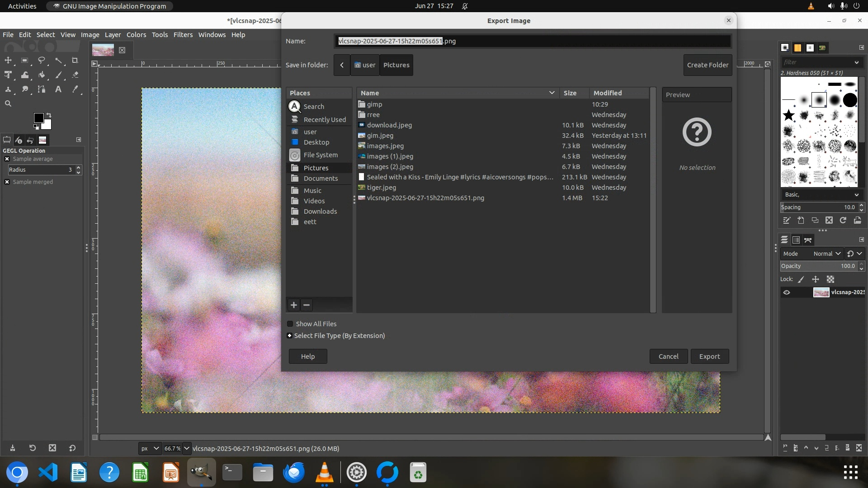868x488 pixels.
Task: Click the black foreground color swatch
Action: (x=38, y=118)
